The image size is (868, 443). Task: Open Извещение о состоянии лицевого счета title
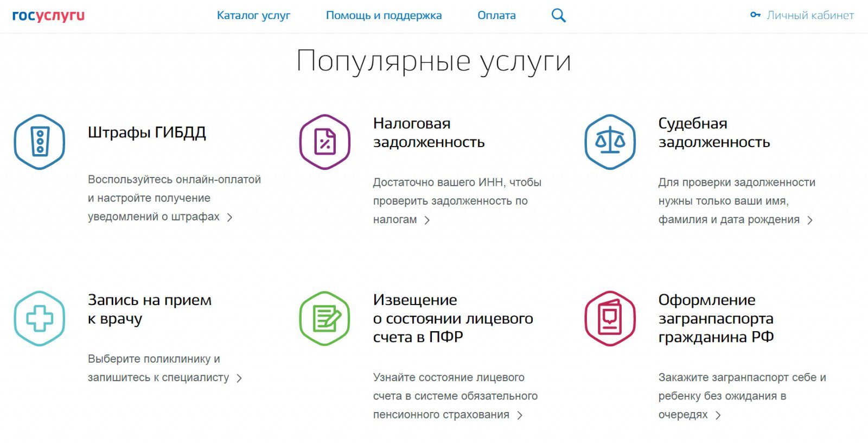coord(453,318)
